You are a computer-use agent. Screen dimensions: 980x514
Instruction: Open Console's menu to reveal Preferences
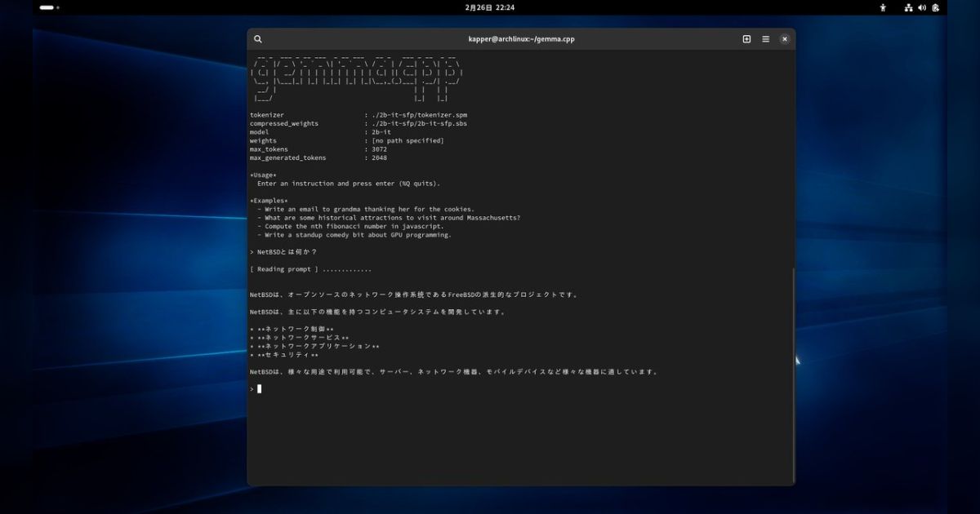tap(765, 38)
